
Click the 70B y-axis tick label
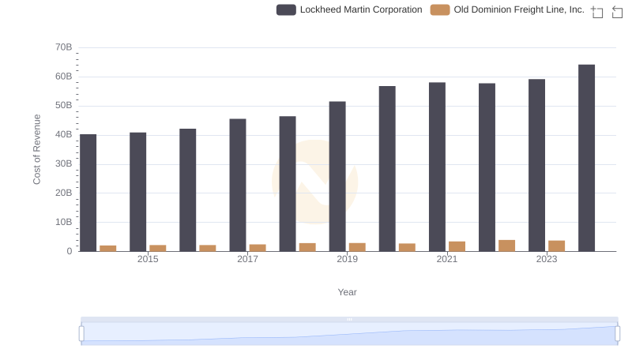(x=63, y=47)
